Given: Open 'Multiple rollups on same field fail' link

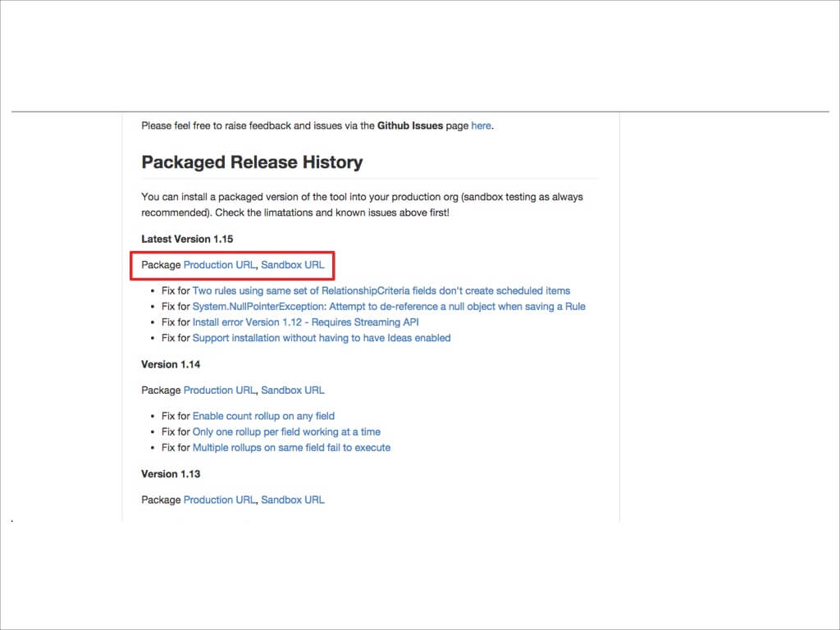Looking at the screenshot, I should [x=291, y=448].
